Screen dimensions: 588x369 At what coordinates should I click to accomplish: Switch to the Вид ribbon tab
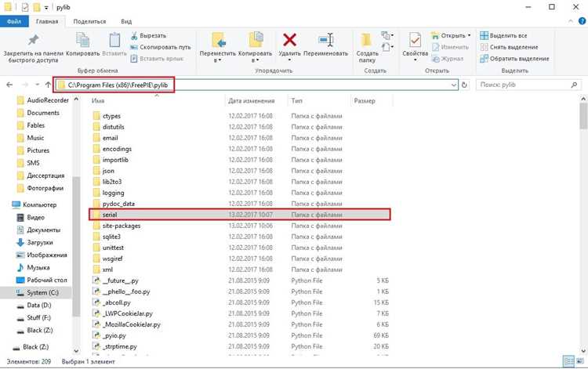click(126, 21)
